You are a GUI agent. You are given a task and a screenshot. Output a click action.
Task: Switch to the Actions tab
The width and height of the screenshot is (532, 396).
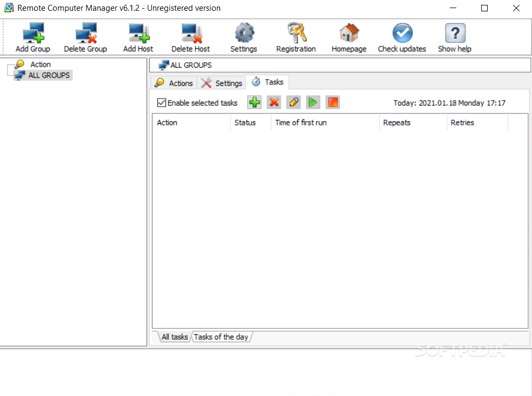click(174, 83)
